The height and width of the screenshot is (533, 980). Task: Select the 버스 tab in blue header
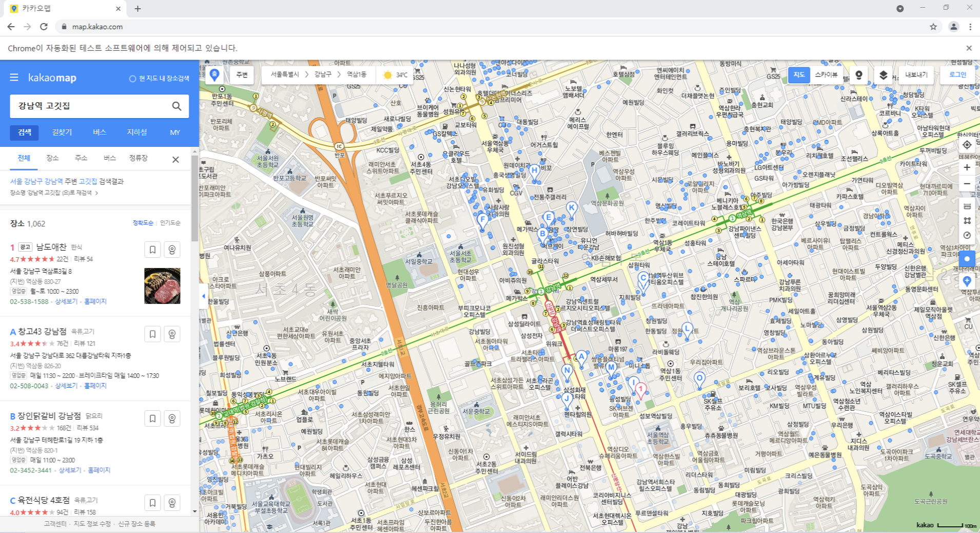tap(100, 132)
